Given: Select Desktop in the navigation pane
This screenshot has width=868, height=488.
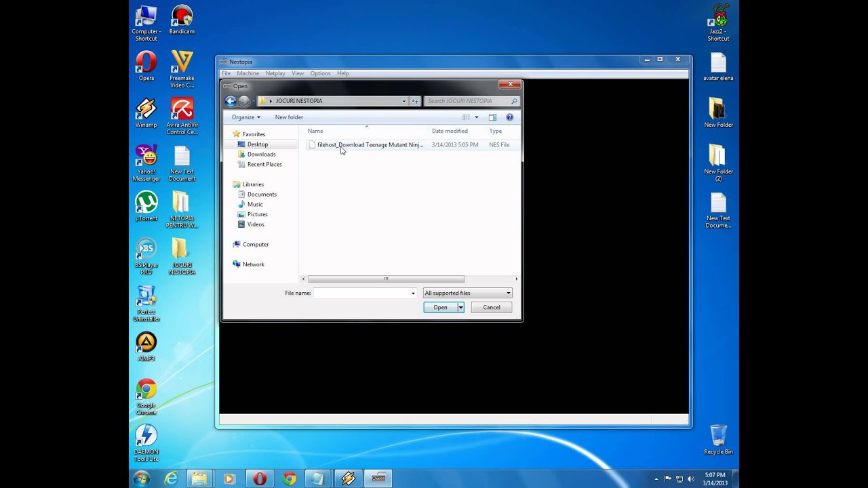Looking at the screenshot, I should pyautogui.click(x=258, y=144).
